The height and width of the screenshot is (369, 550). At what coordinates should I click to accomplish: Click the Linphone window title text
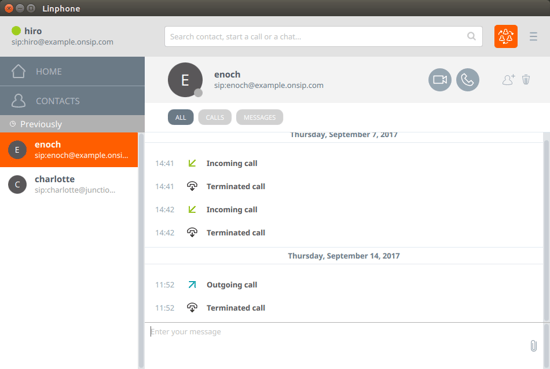(x=61, y=8)
